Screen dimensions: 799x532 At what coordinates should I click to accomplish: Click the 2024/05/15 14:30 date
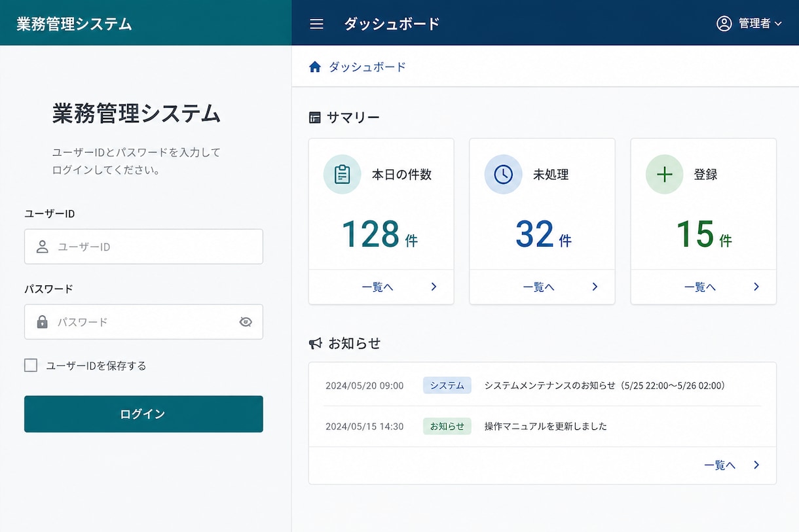click(x=365, y=426)
